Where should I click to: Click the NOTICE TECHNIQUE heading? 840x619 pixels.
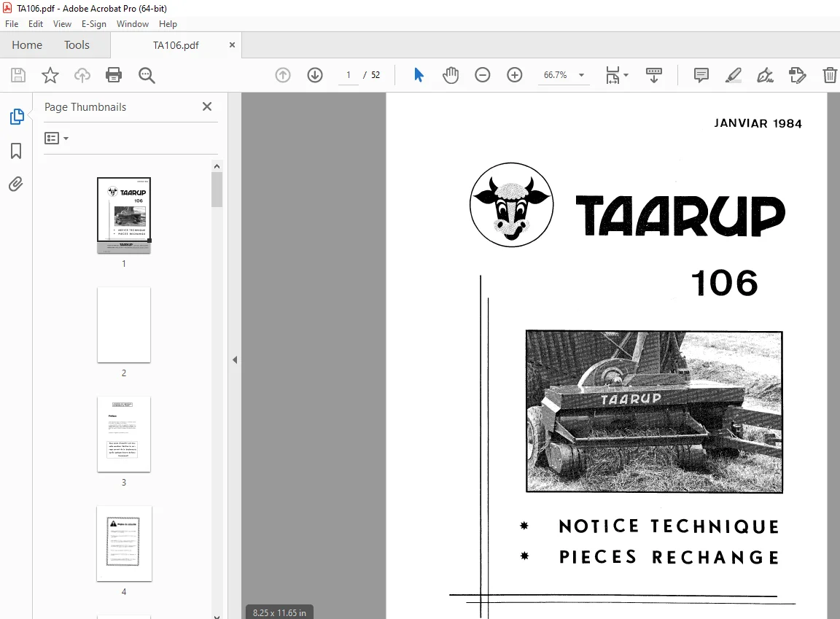coord(669,526)
